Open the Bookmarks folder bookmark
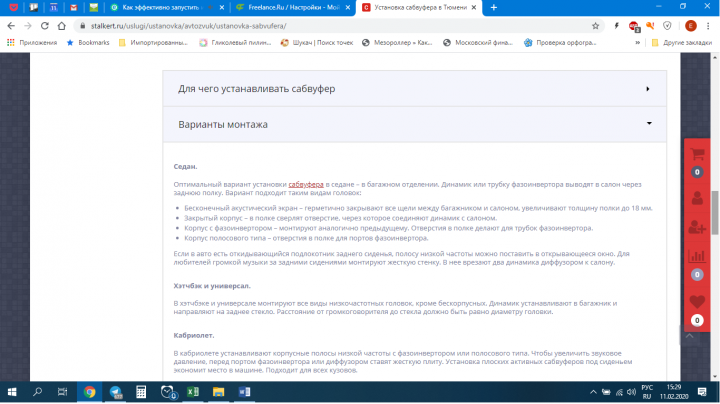Screen dimensions: 720x404 coord(88,43)
